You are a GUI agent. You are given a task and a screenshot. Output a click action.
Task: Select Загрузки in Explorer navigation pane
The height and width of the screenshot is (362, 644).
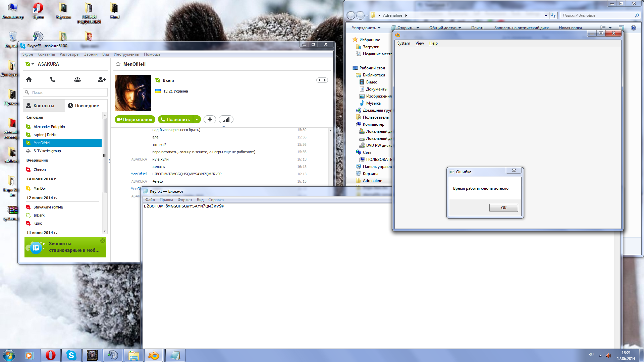371,47
